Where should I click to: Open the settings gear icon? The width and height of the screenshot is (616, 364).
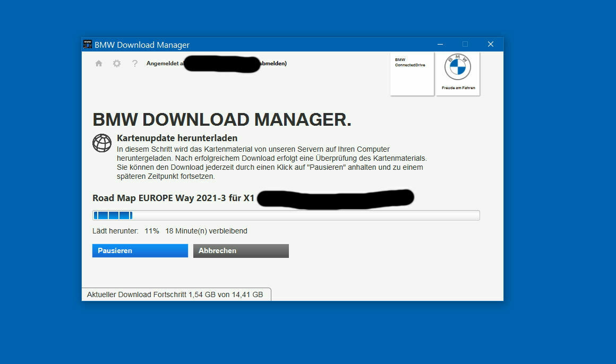tap(117, 63)
